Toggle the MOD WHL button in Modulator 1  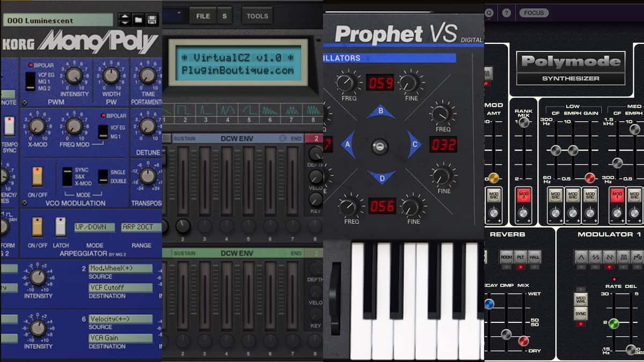(x=581, y=299)
